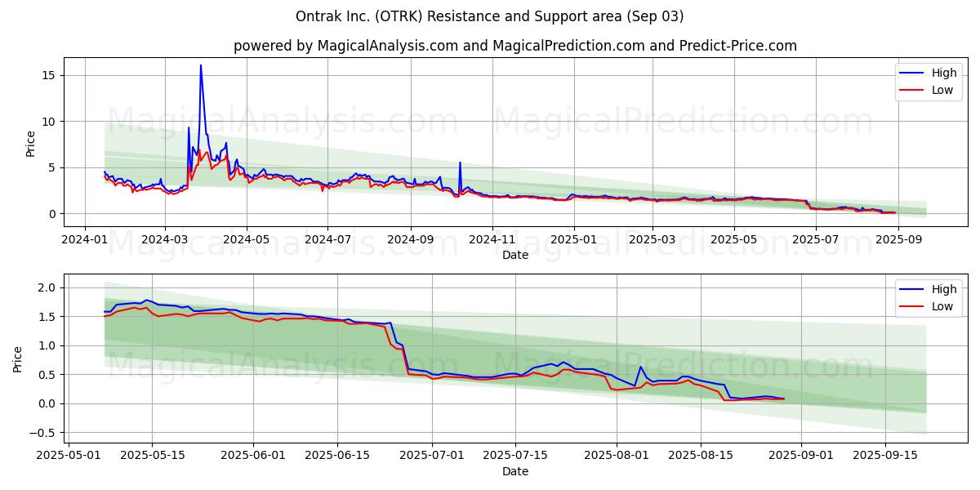Screen dimensions: 980x490
Task: Click the '2024-07' x-axis label
Action: pyautogui.click(x=327, y=240)
